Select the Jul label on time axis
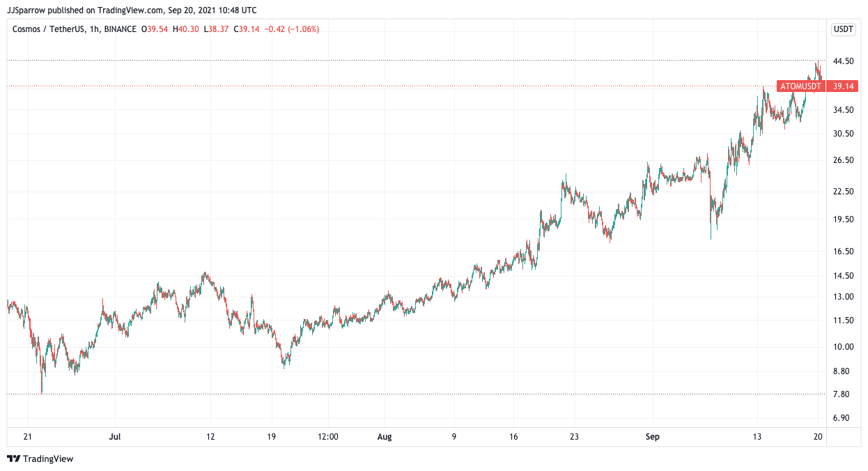The height and width of the screenshot is (471, 868). pyautogui.click(x=116, y=437)
